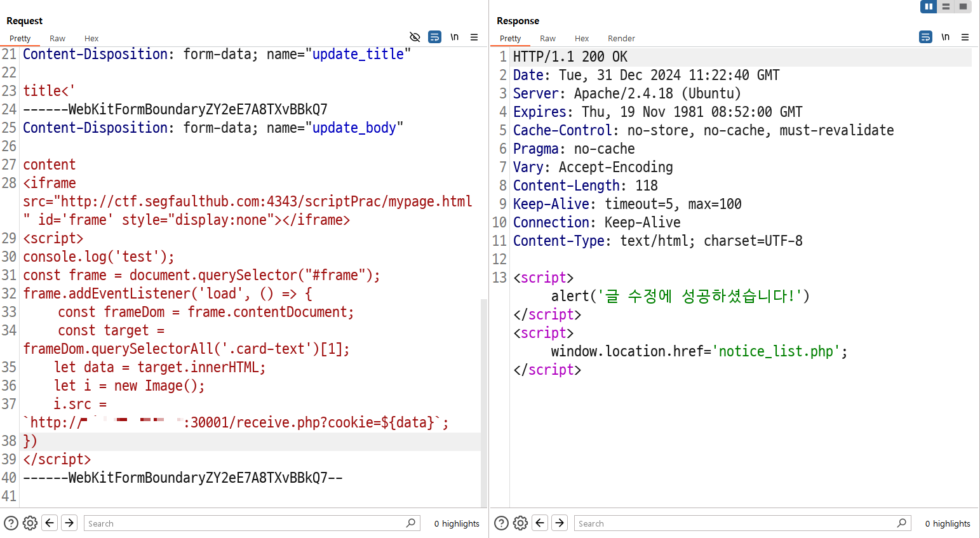The height and width of the screenshot is (538, 980).
Task: Click 'title<'' value in request body
Action: [49, 91]
